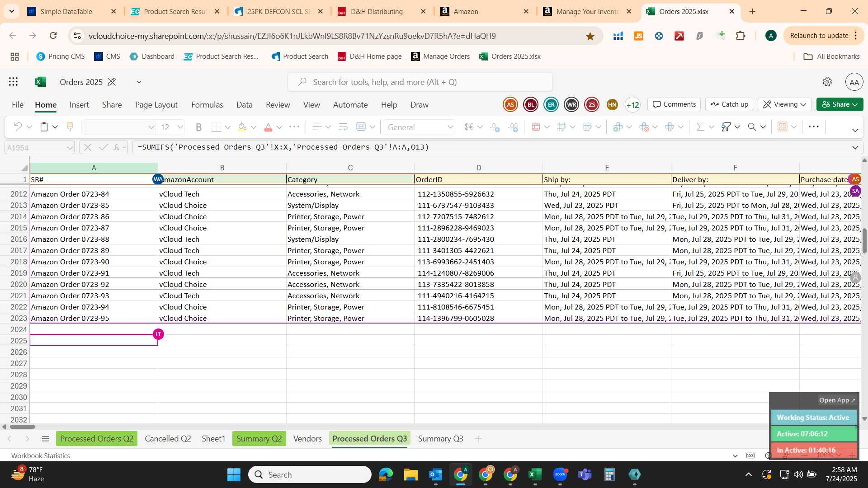Expand the Name Box dropdown
868x488 pixels.
[x=70, y=148]
